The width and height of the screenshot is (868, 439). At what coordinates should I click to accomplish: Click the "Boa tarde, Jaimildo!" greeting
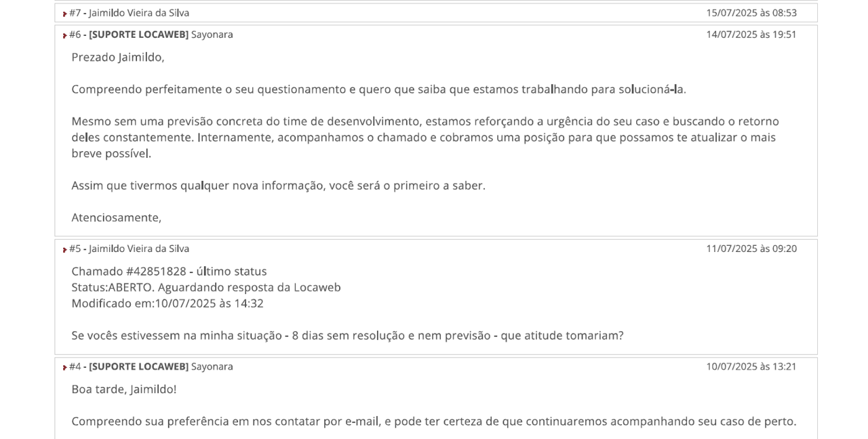click(124, 390)
